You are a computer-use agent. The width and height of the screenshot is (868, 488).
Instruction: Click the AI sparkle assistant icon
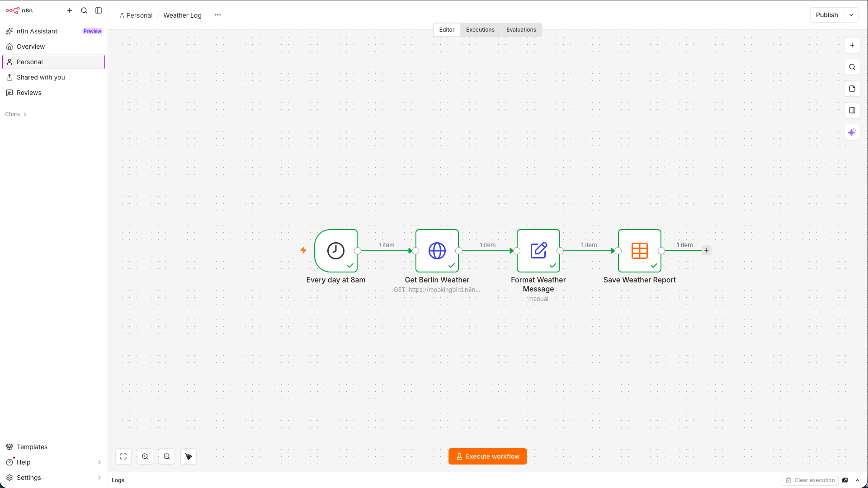click(x=852, y=132)
